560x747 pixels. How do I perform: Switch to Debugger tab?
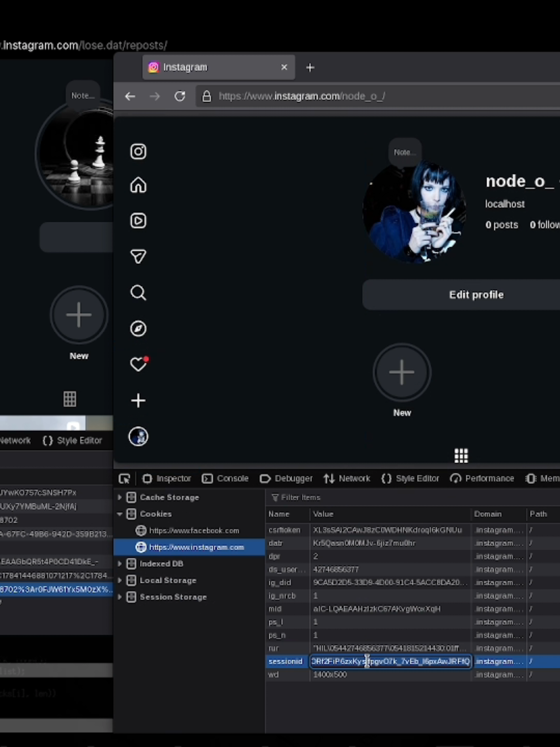[x=286, y=478]
